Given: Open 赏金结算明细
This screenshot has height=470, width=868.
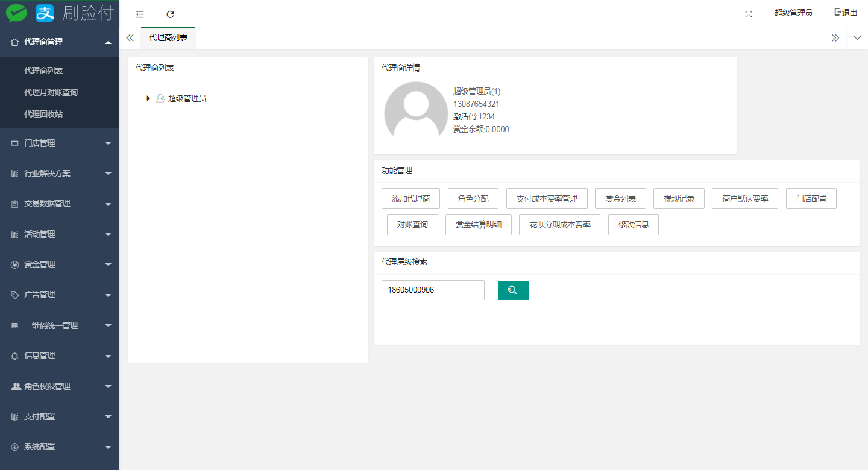Looking at the screenshot, I should (479, 224).
